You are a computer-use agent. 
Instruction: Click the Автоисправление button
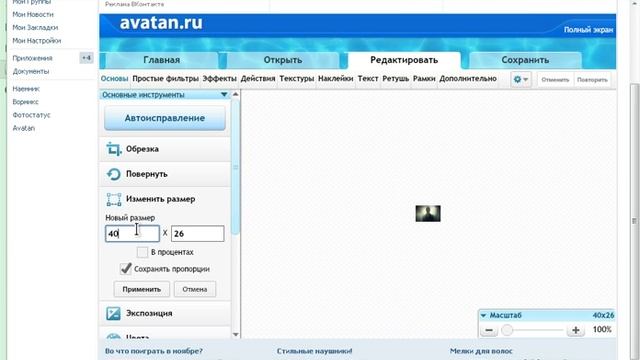tap(165, 118)
